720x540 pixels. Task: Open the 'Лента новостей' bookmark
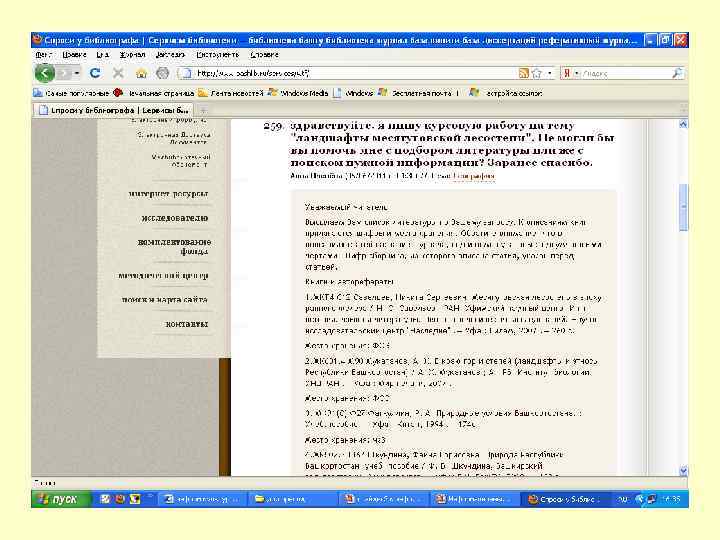click(x=231, y=93)
